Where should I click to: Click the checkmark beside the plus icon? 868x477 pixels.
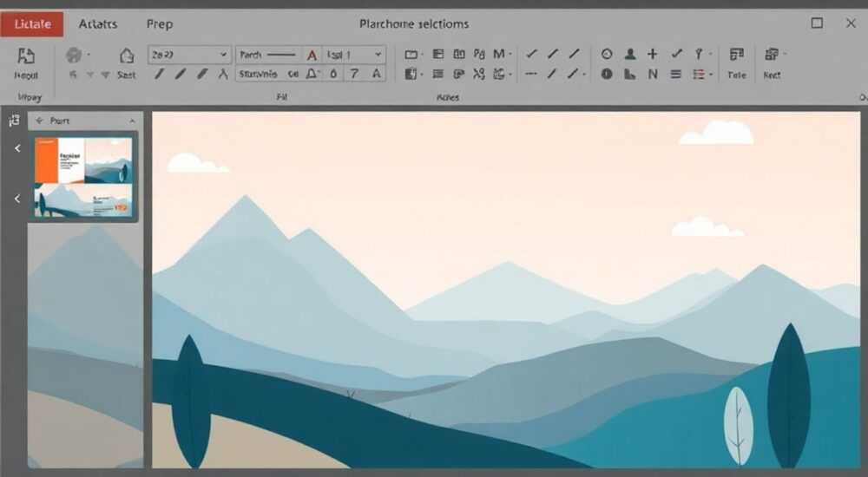click(x=676, y=54)
